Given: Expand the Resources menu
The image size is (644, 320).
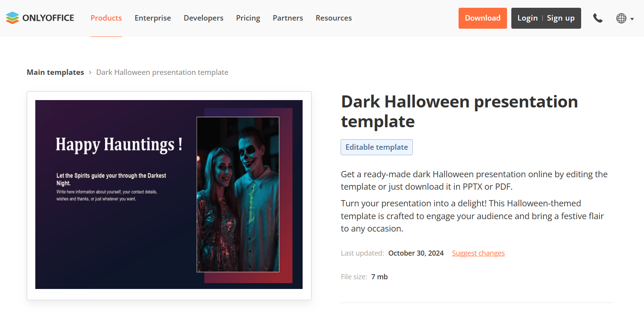Looking at the screenshot, I should point(333,18).
